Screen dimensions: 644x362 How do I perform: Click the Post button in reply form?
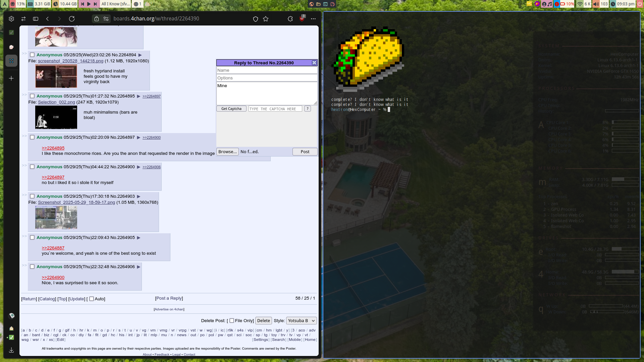click(x=305, y=152)
